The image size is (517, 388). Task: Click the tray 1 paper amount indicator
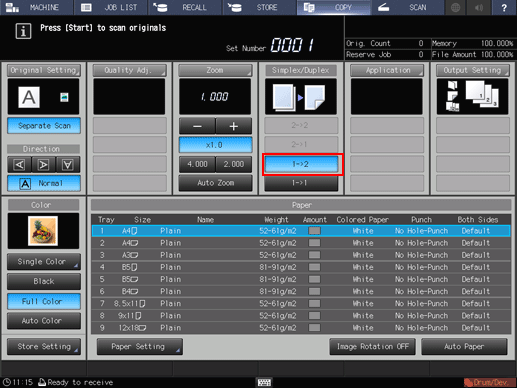coord(314,231)
